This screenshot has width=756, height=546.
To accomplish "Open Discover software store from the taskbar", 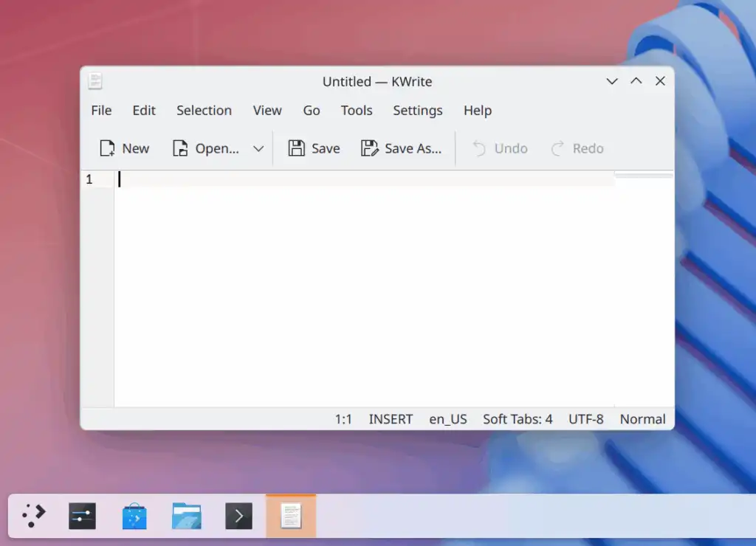I will click(x=134, y=516).
